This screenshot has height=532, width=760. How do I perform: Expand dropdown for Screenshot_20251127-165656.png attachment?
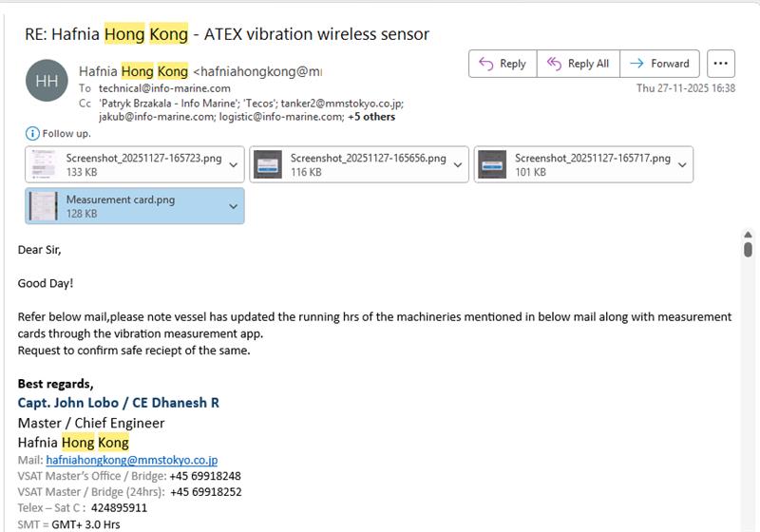[458, 164]
